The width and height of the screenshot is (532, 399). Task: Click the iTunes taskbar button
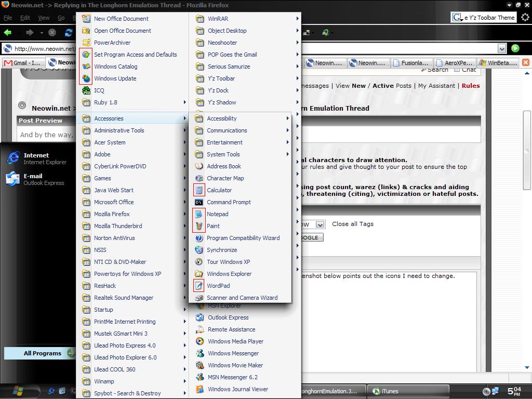click(390, 391)
